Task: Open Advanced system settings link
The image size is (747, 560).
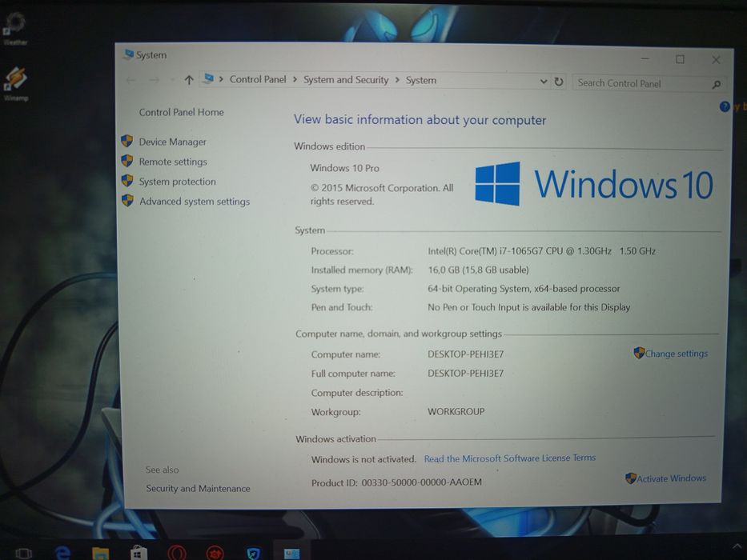Action: tap(195, 202)
